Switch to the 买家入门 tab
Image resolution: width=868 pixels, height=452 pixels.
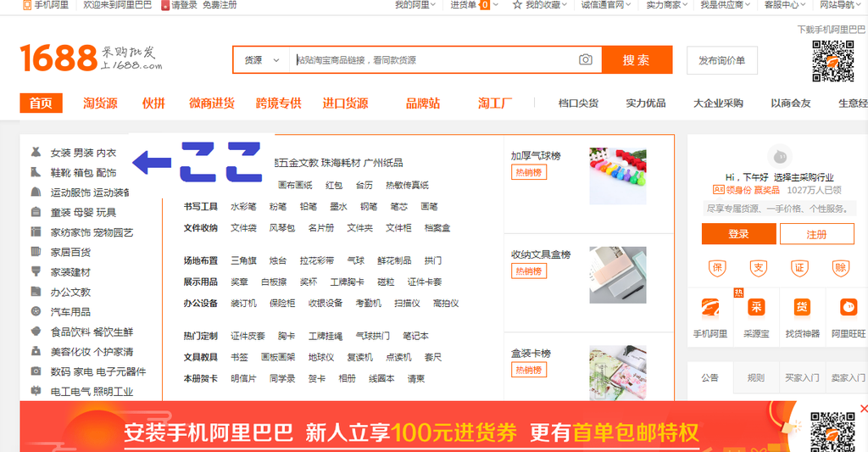point(802,377)
